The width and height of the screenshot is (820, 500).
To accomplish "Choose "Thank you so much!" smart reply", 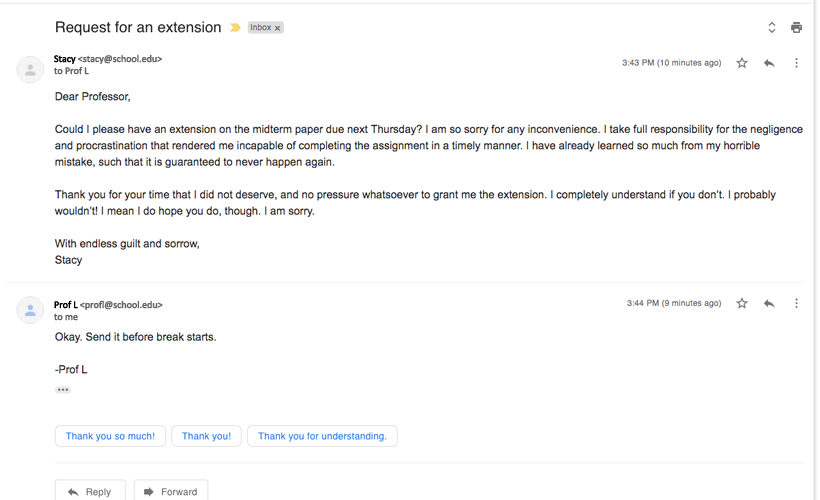I will point(110,436).
